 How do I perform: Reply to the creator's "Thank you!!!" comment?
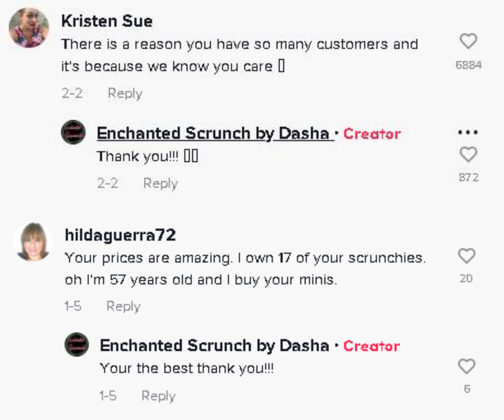click(160, 184)
